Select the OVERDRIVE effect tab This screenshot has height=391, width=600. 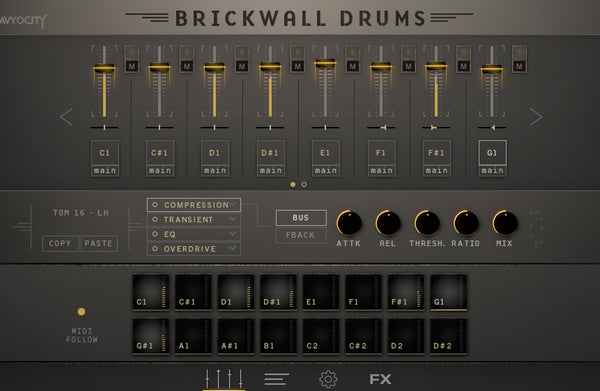[194, 249]
